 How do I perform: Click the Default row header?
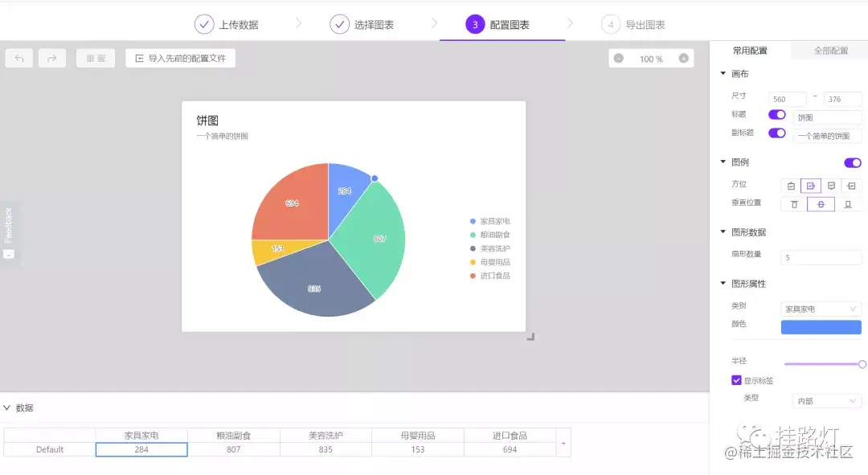(50, 449)
